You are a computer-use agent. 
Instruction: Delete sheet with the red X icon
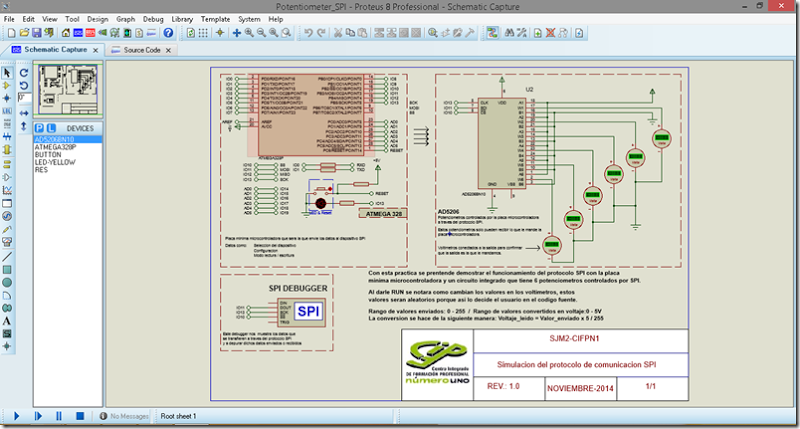550,33
